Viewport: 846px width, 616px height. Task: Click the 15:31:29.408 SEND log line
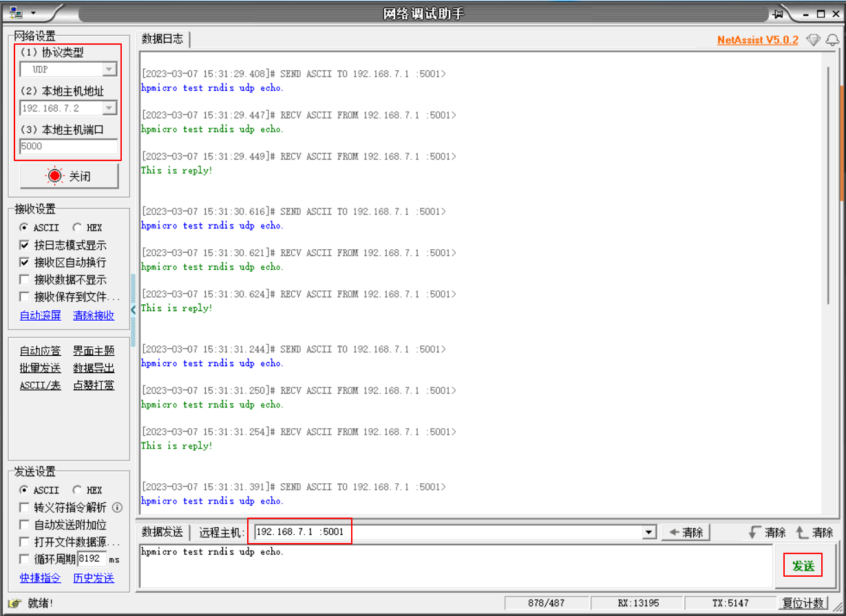pos(293,74)
